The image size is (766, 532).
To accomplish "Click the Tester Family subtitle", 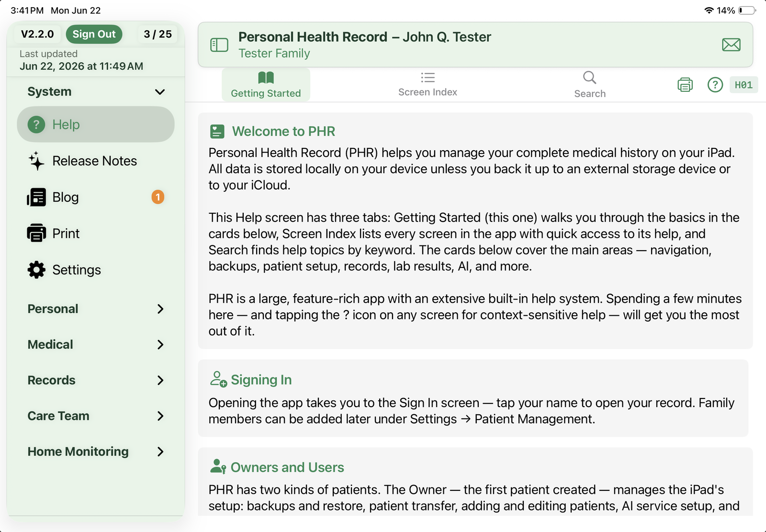I will [274, 54].
